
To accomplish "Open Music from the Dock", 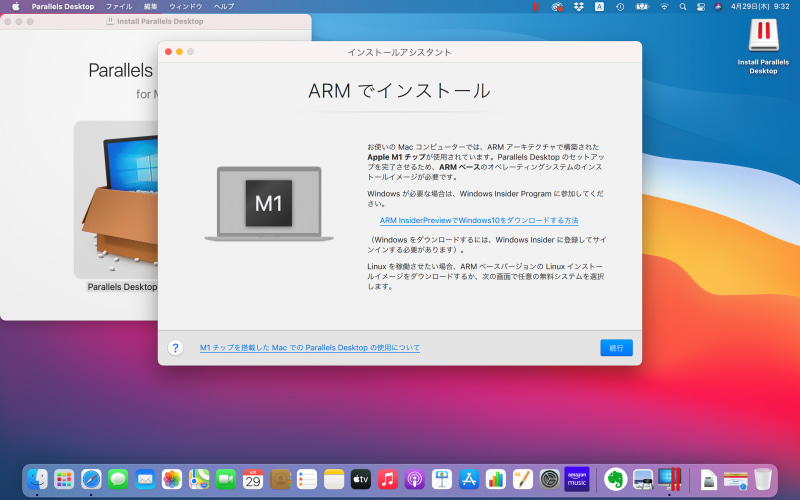I will (x=388, y=479).
